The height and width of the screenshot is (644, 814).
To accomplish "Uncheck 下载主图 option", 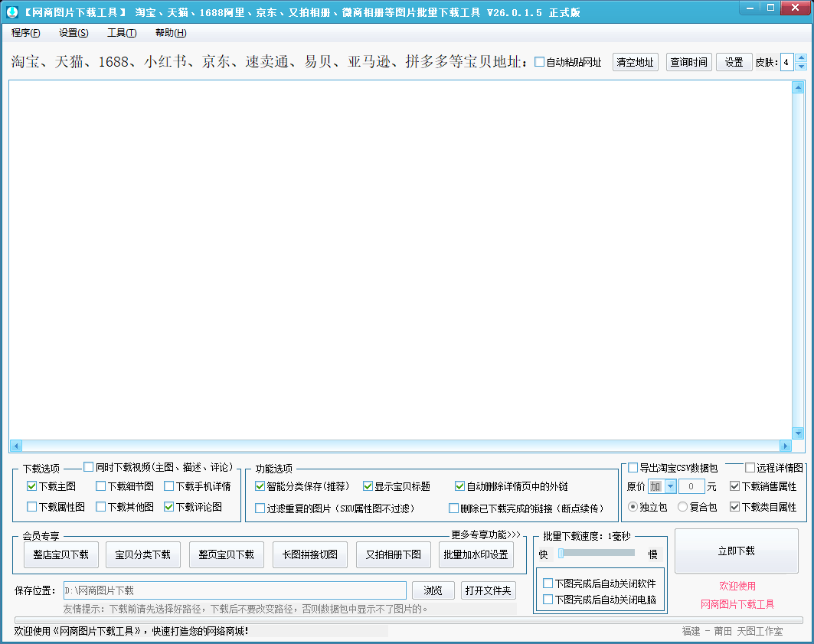I will point(31,486).
